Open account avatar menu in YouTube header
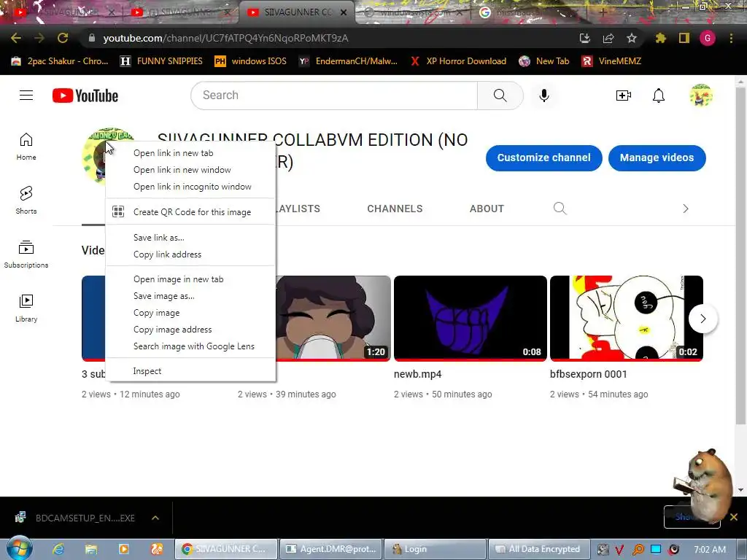Image resolution: width=747 pixels, height=560 pixels. (701, 96)
